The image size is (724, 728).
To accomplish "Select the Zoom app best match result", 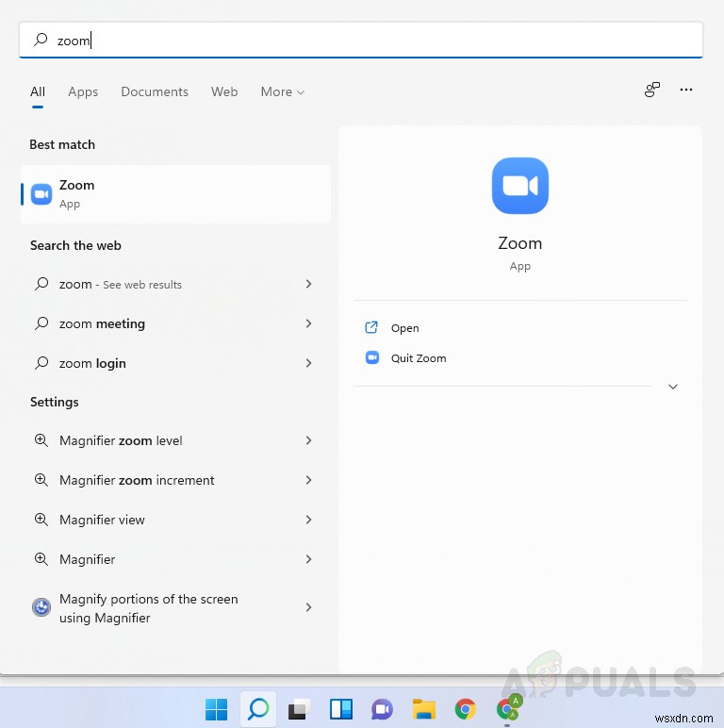I will 175,194.
